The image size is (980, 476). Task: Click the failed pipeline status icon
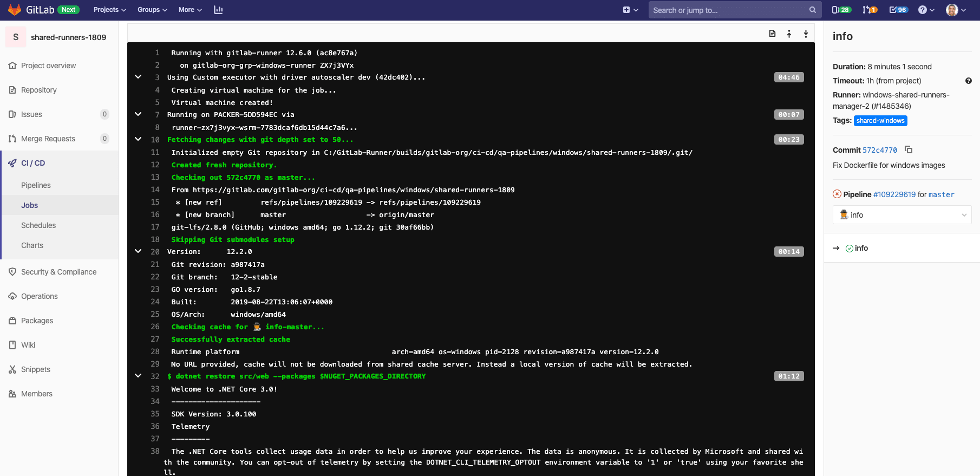(x=837, y=194)
